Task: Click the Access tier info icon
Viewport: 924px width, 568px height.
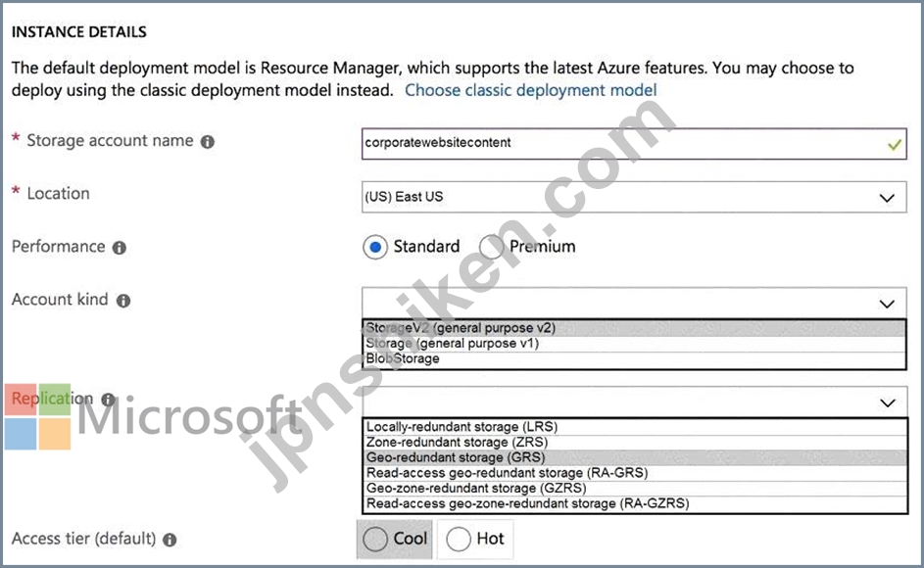Action: 170,540
